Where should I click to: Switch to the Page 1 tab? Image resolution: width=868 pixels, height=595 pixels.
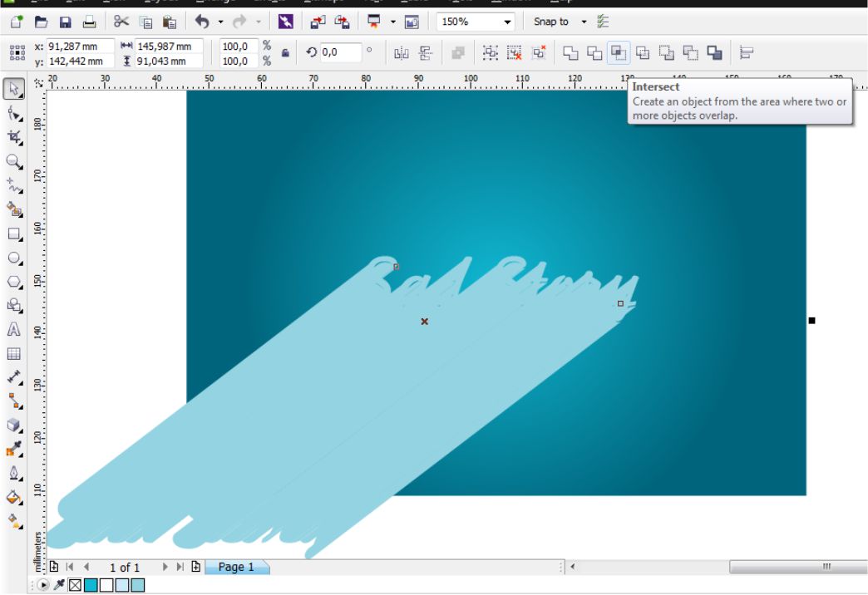point(237,567)
